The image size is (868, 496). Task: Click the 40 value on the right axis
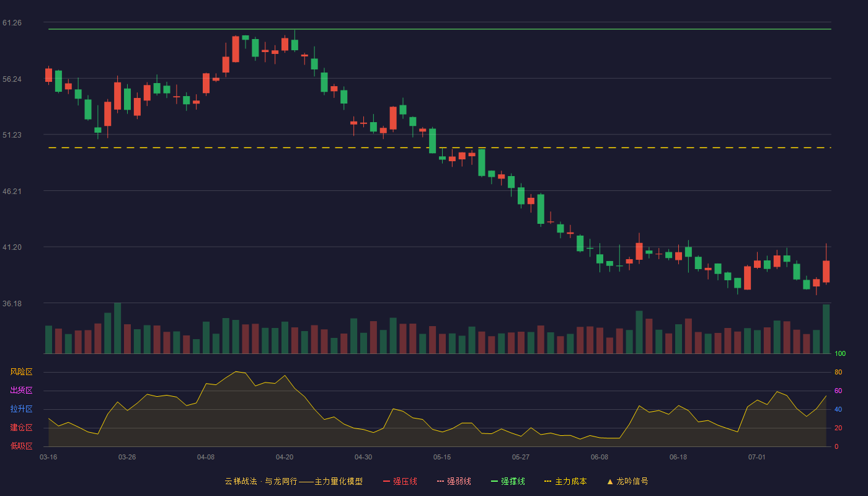[x=838, y=409]
